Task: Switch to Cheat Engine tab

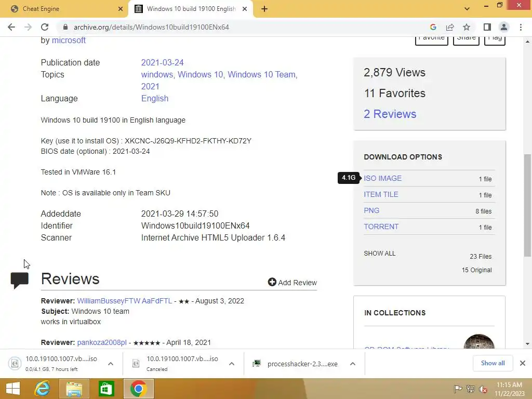Action: point(64,9)
